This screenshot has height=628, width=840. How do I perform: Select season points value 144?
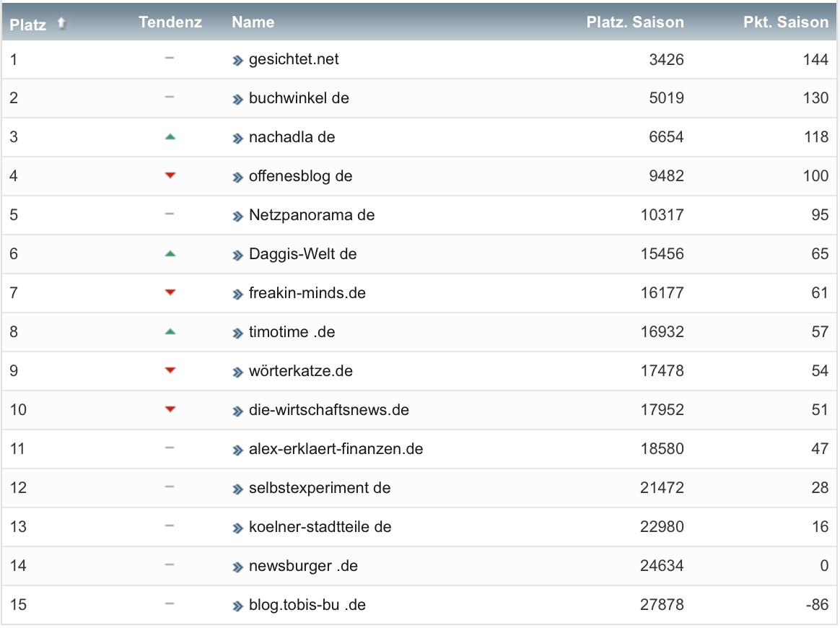click(815, 59)
